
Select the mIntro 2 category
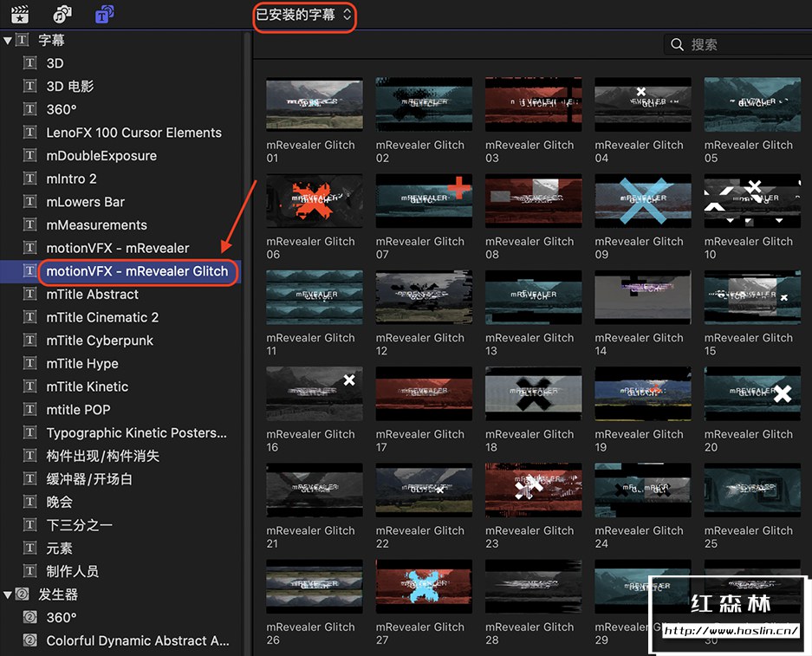71,179
